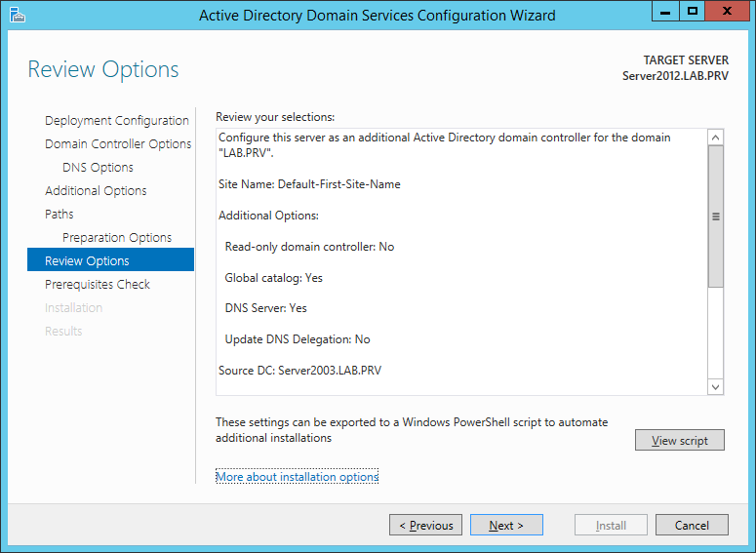This screenshot has width=756, height=553.
Task: Close the wizard with the red X
Action: [727, 11]
